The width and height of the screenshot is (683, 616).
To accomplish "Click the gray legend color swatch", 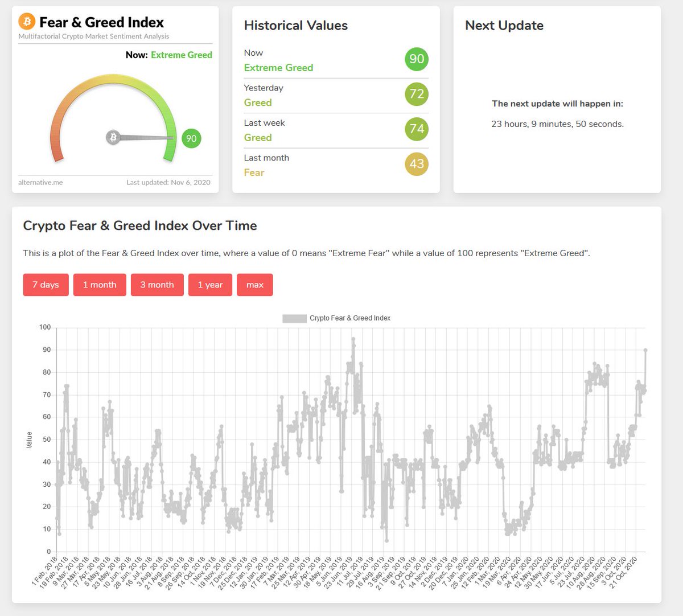I will click(294, 318).
